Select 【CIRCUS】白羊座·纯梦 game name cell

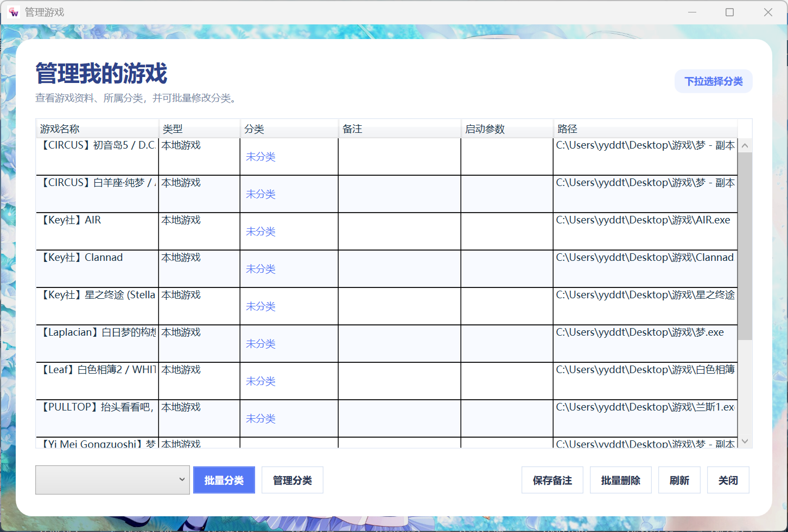pyautogui.click(x=97, y=194)
